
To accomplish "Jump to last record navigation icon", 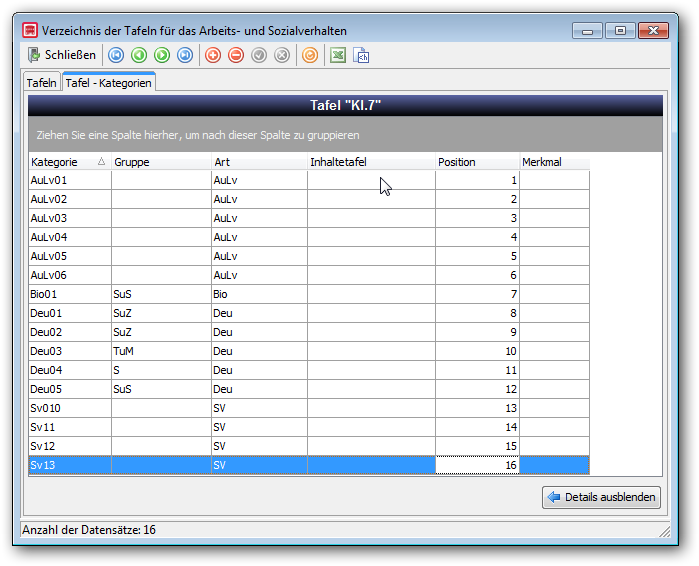I will pyautogui.click(x=185, y=55).
